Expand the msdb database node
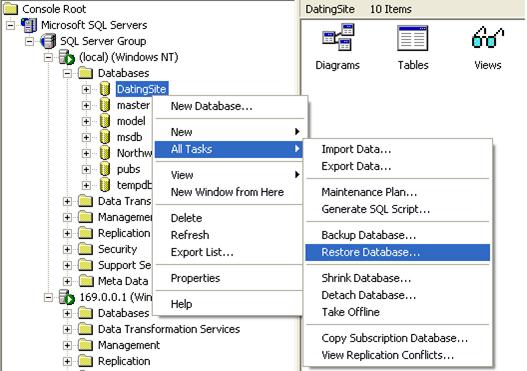This screenshot has width=527, height=371. point(86,137)
